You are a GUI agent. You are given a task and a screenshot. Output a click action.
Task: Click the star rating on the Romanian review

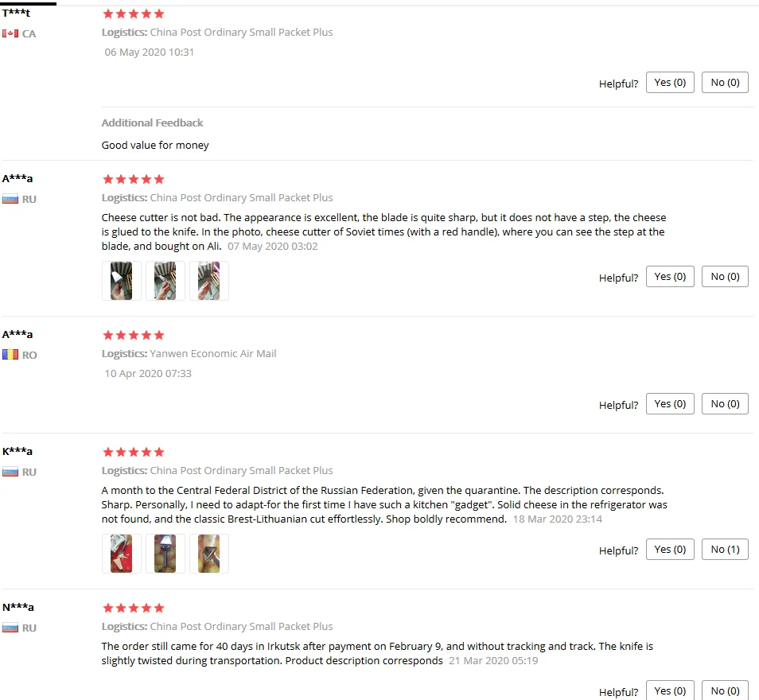tap(134, 335)
